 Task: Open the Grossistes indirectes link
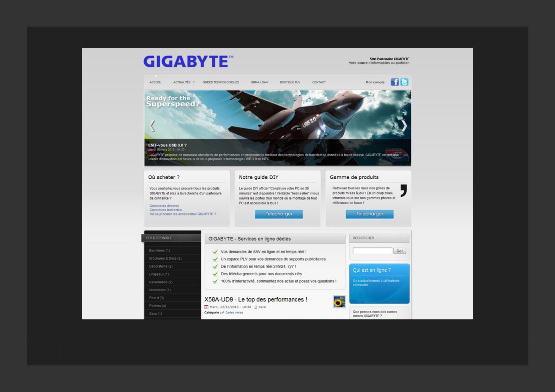point(166,210)
